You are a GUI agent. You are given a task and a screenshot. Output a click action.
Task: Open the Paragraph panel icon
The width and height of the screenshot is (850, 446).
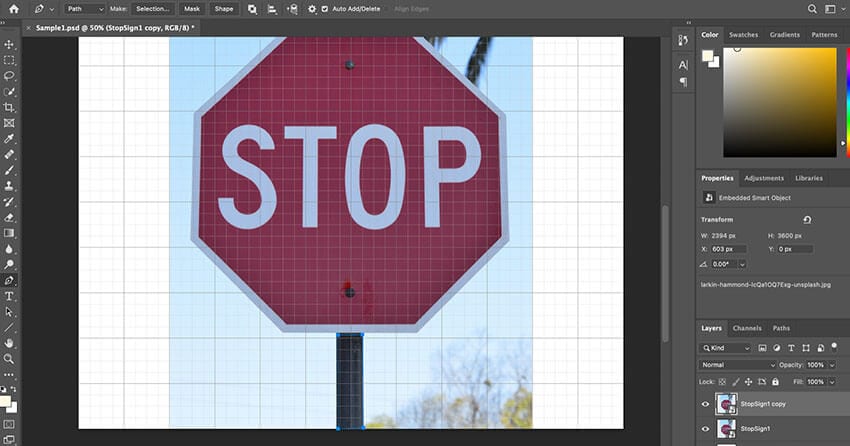pos(683,82)
